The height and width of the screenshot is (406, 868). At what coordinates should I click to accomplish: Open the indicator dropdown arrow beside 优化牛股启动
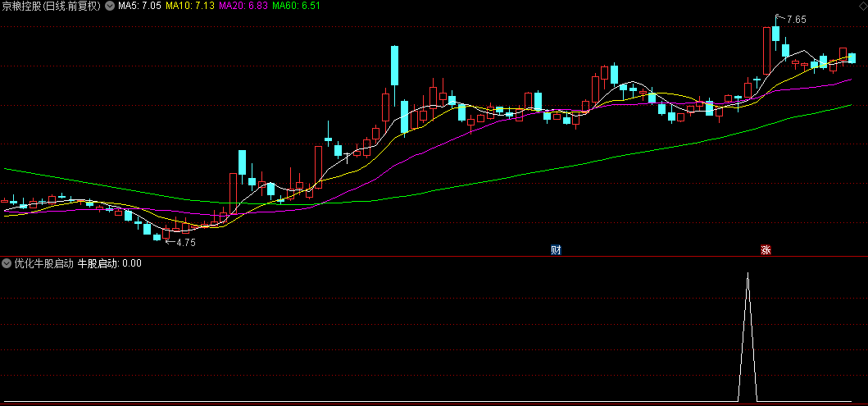tap(7, 263)
